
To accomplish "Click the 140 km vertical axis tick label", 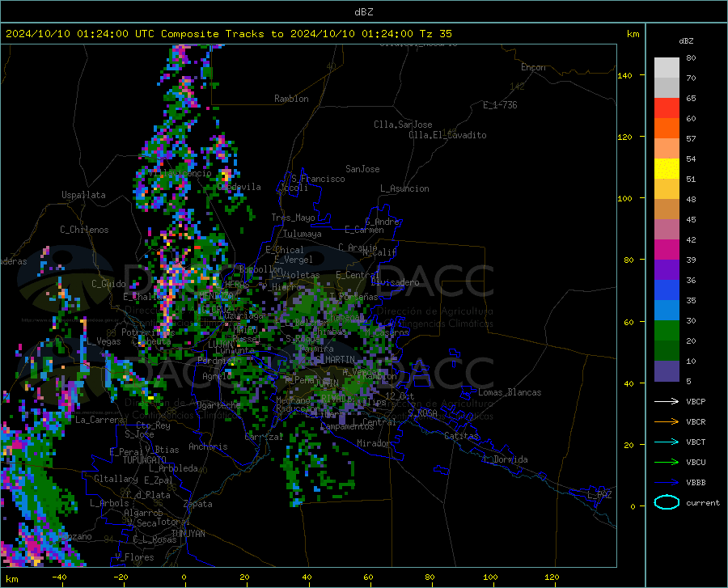I will (624, 75).
